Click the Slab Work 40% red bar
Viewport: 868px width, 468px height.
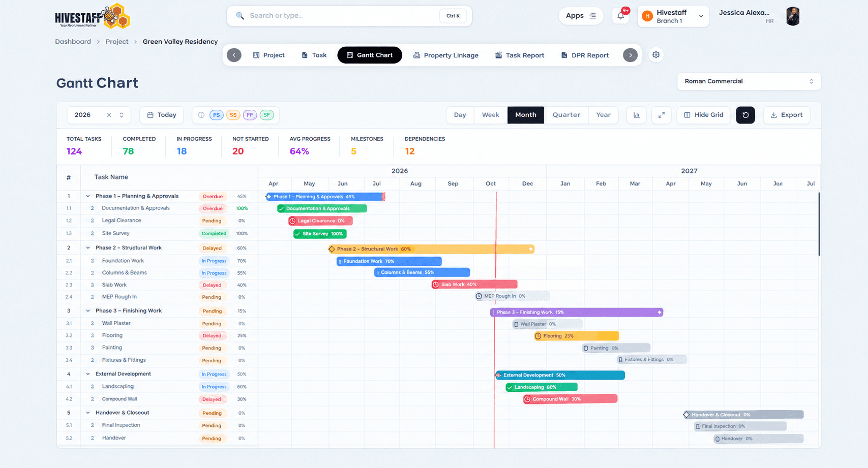tap(474, 285)
